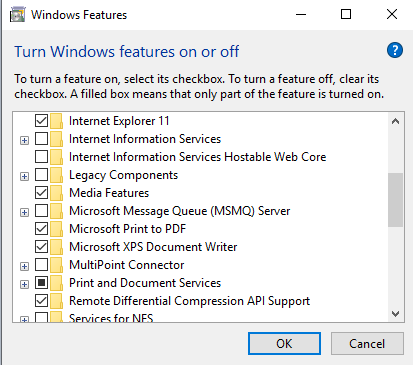The image size is (413, 365).
Task: Select Print and Document Services label
Action: click(145, 283)
